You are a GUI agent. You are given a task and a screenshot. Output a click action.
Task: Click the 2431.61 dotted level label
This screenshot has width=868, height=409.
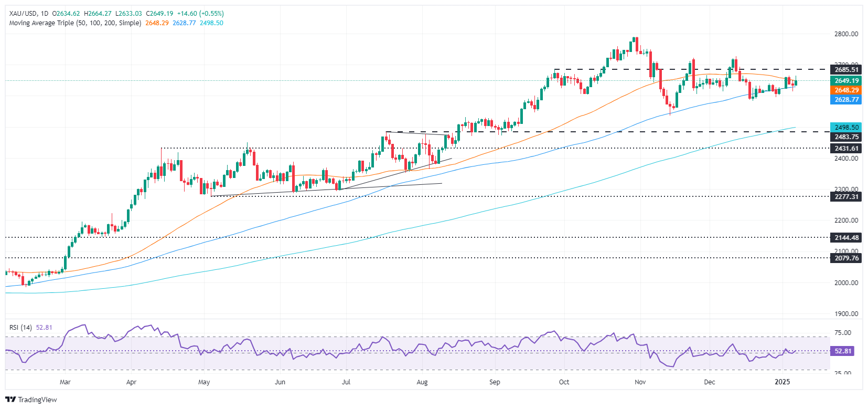846,149
